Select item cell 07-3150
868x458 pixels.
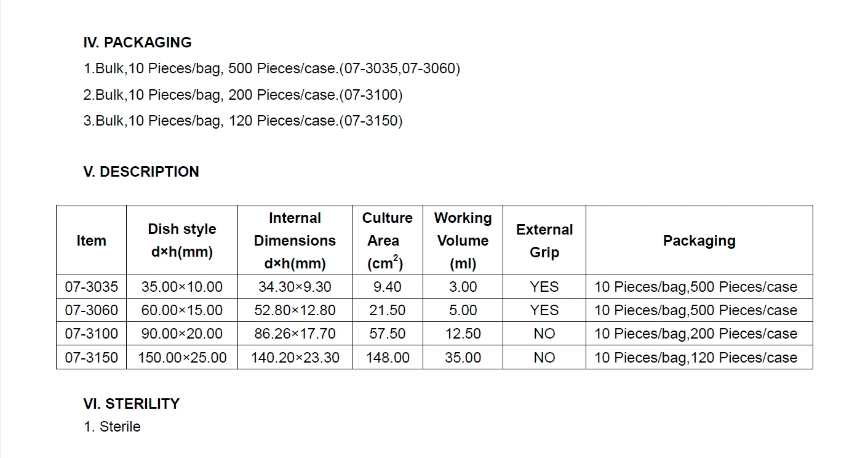[91, 358]
